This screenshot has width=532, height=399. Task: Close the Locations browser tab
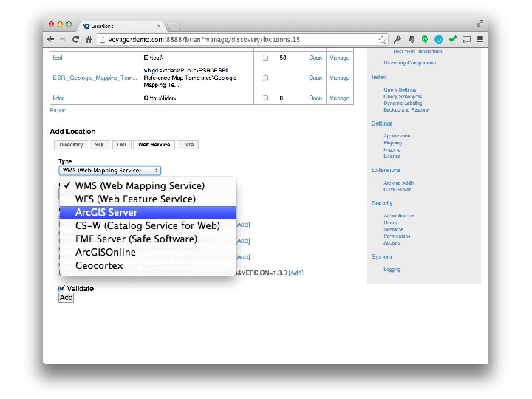pyautogui.click(x=158, y=26)
